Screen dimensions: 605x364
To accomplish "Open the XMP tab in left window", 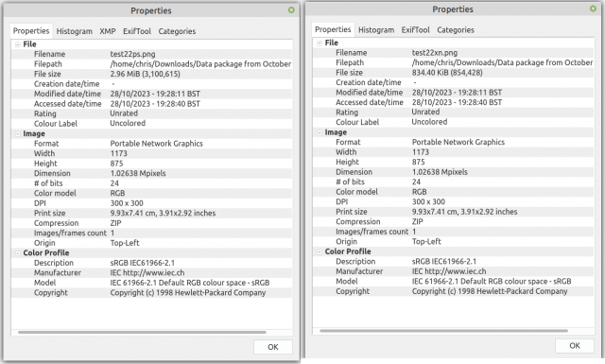I will [x=108, y=31].
